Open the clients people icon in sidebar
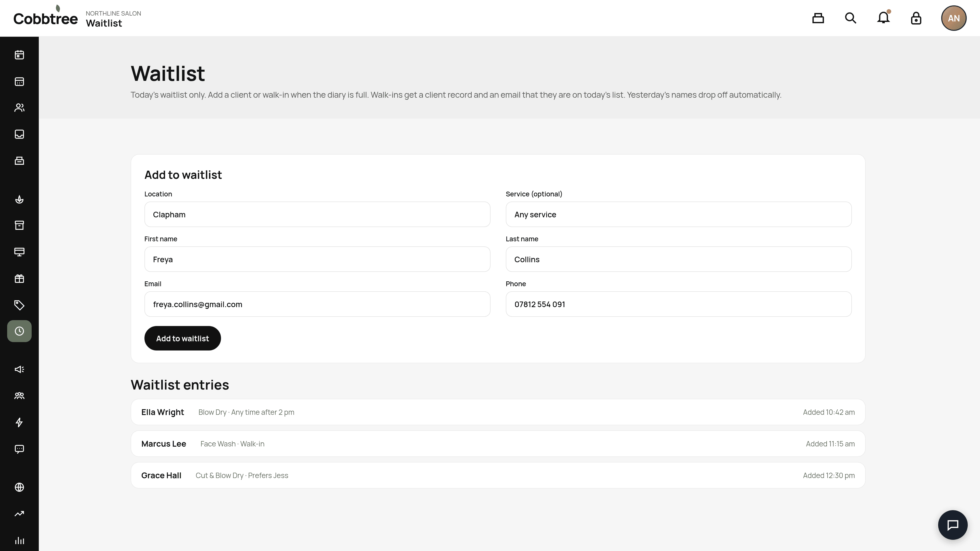 [x=19, y=108]
